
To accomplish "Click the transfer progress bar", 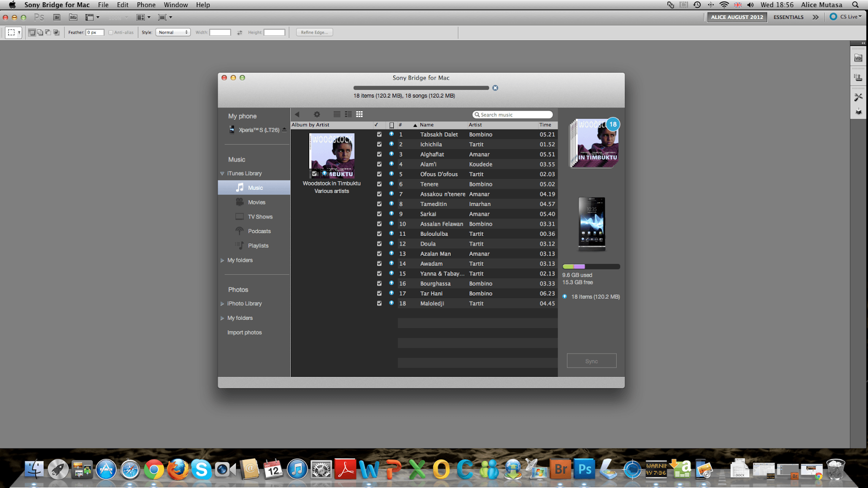I will [421, 88].
